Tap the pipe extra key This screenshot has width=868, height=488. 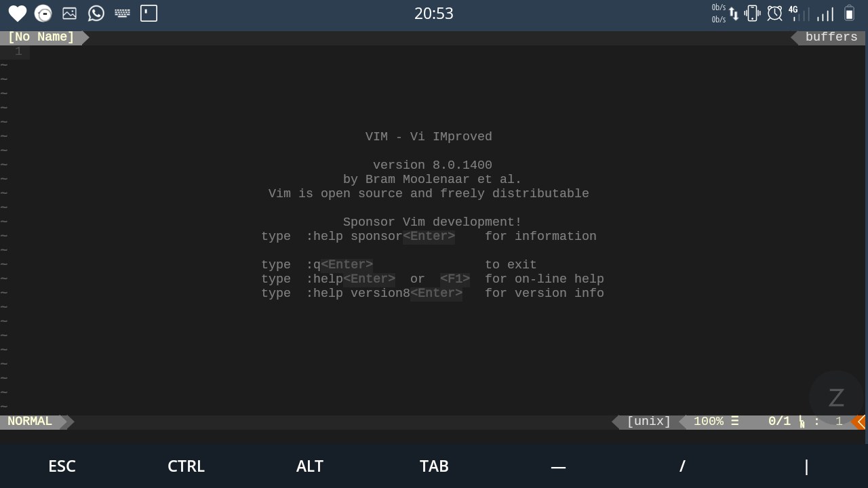[x=806, y=466]
